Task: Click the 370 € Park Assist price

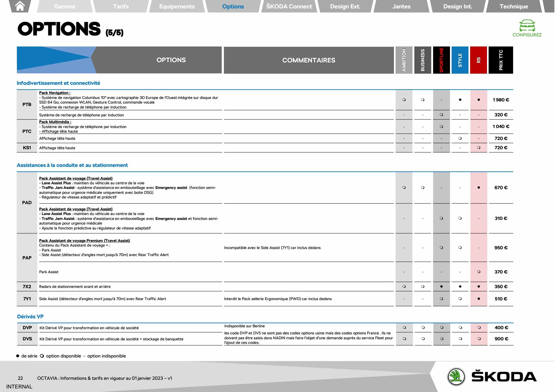Action: coord(501,272)
